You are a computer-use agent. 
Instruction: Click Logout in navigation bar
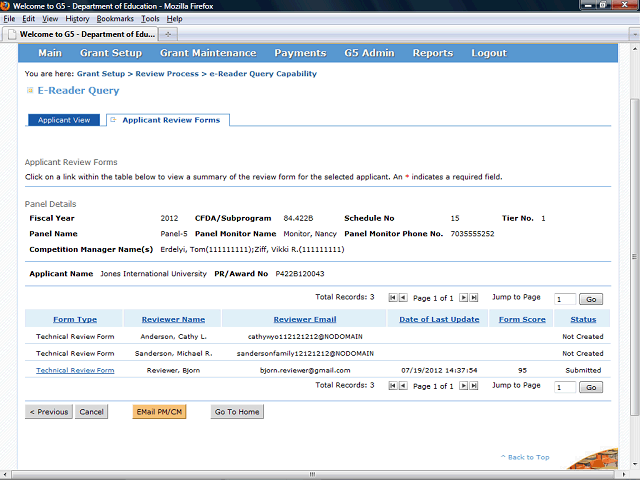(489, 53)
